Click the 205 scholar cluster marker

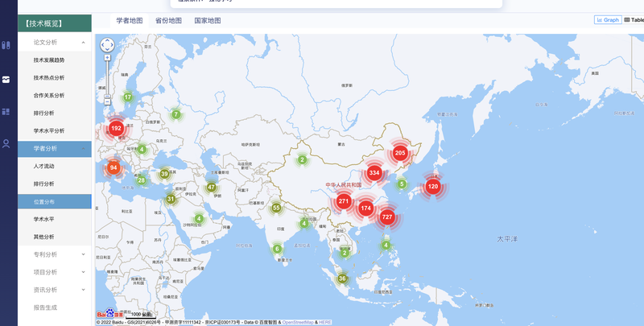399,153
